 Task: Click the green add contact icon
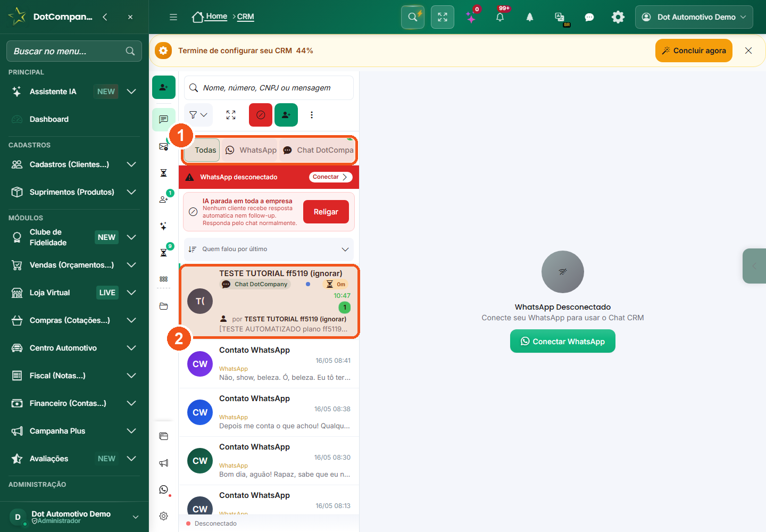click(x=286, y=115)
